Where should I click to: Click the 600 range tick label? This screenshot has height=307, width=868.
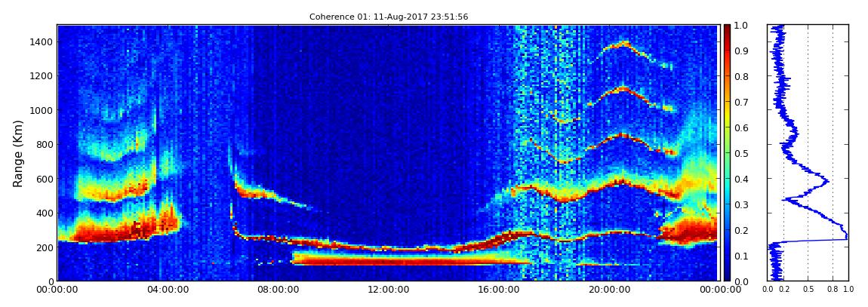click(44, 180)
